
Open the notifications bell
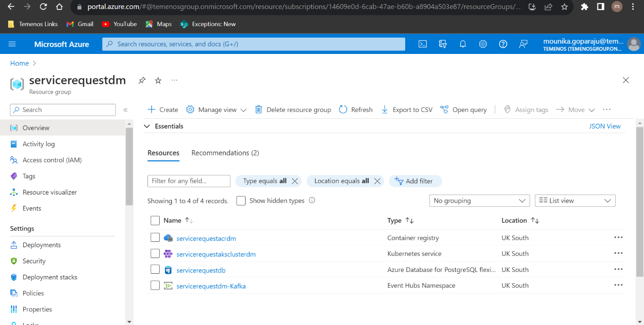tap(463, 44)
